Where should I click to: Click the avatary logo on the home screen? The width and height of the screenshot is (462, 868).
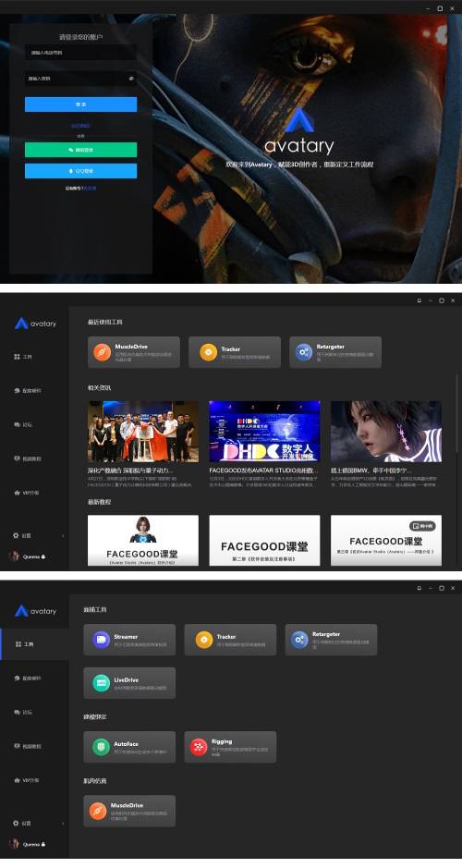35,324
